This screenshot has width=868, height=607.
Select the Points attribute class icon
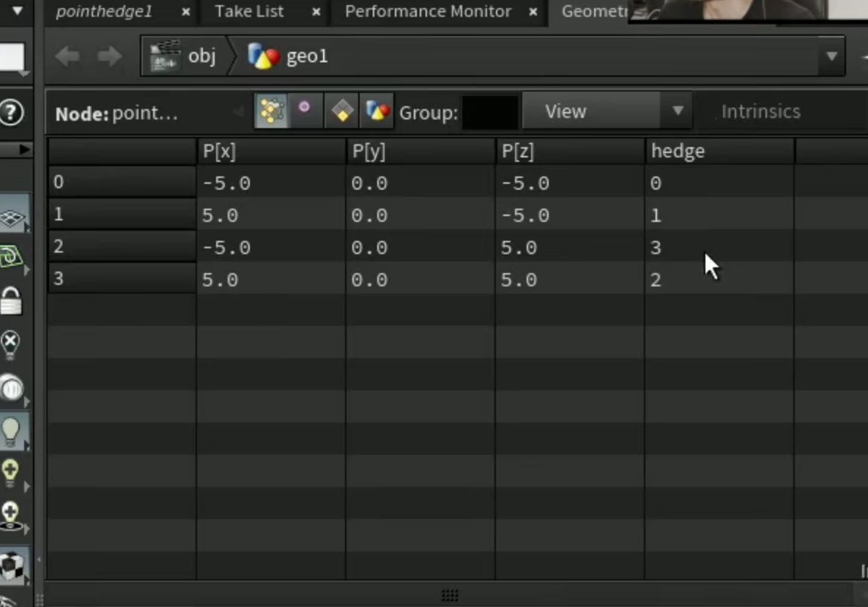click(271, 111)
